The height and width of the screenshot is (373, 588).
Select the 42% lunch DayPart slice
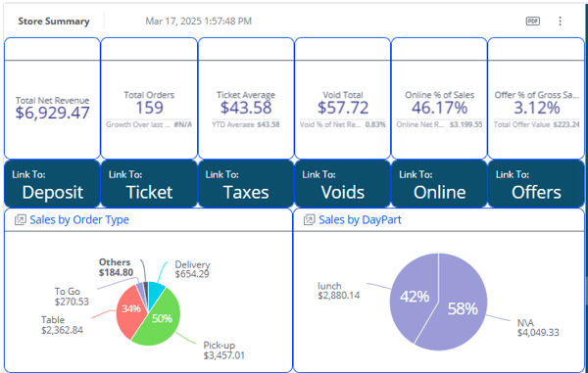click(x=413, y=296)
